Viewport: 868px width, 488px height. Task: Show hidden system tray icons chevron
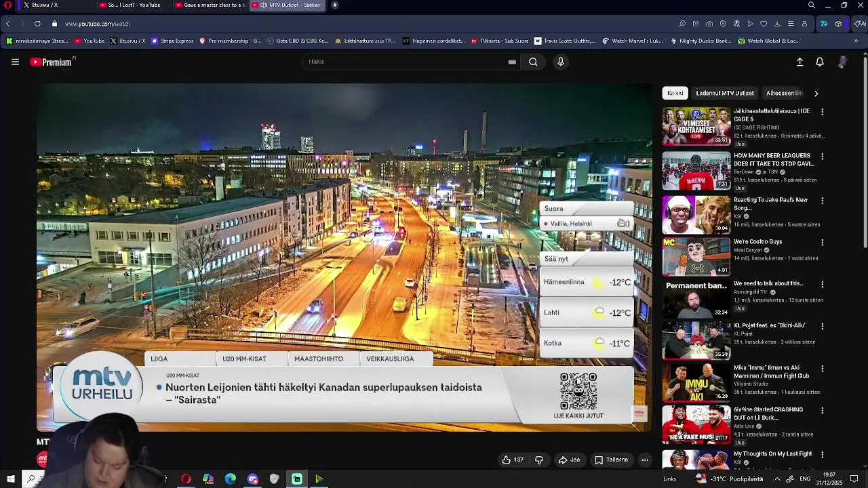tap(777, 479)
